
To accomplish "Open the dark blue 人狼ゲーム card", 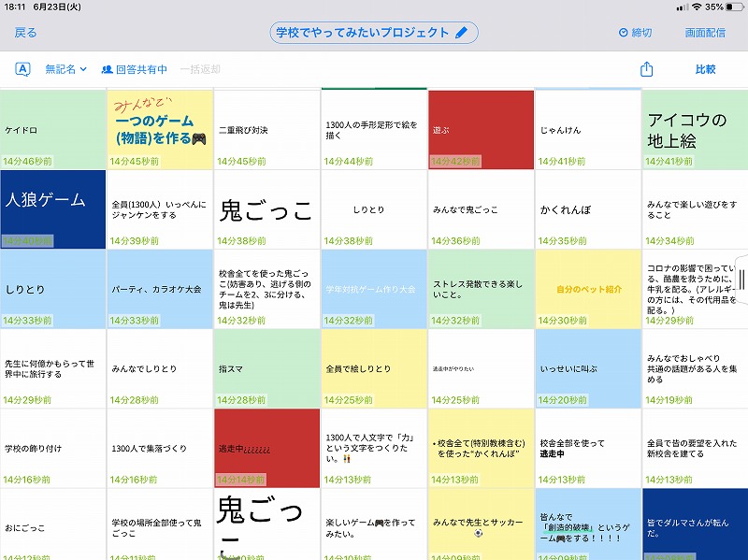I will (x=53, y=208).
